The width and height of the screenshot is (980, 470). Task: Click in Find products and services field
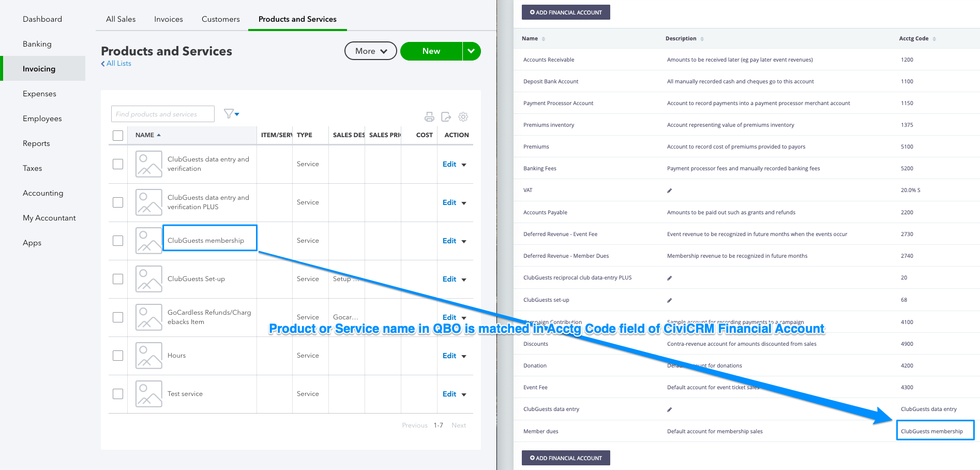click(x=163, y=114)
